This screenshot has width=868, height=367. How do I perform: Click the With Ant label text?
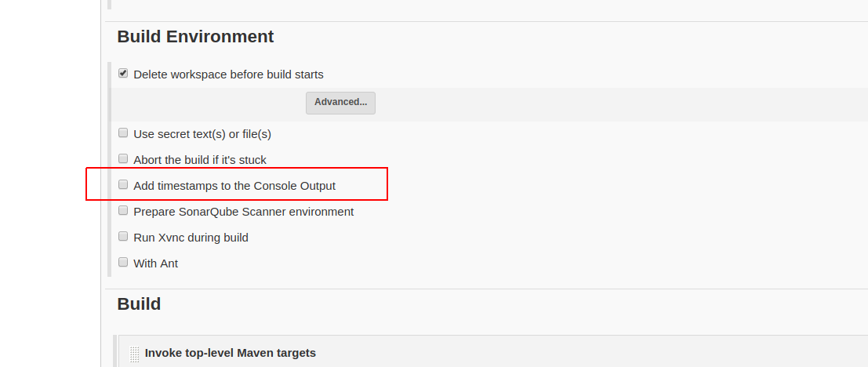[155, 263]
